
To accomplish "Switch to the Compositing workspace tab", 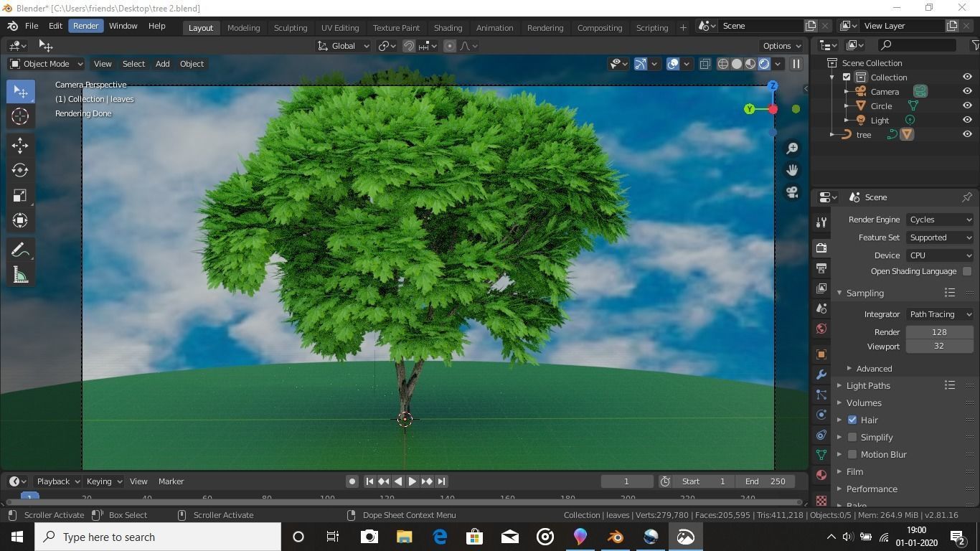I will click(600, 27).
